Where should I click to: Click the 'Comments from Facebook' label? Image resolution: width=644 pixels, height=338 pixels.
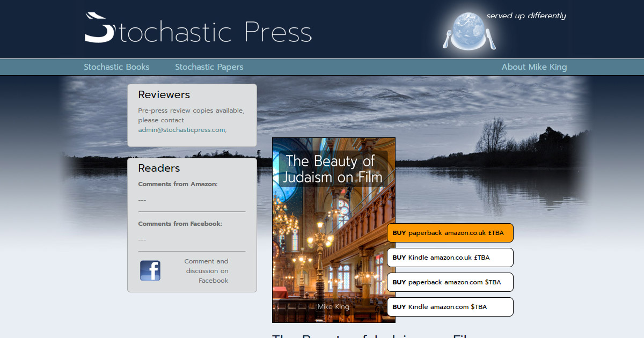click(180, 224)
